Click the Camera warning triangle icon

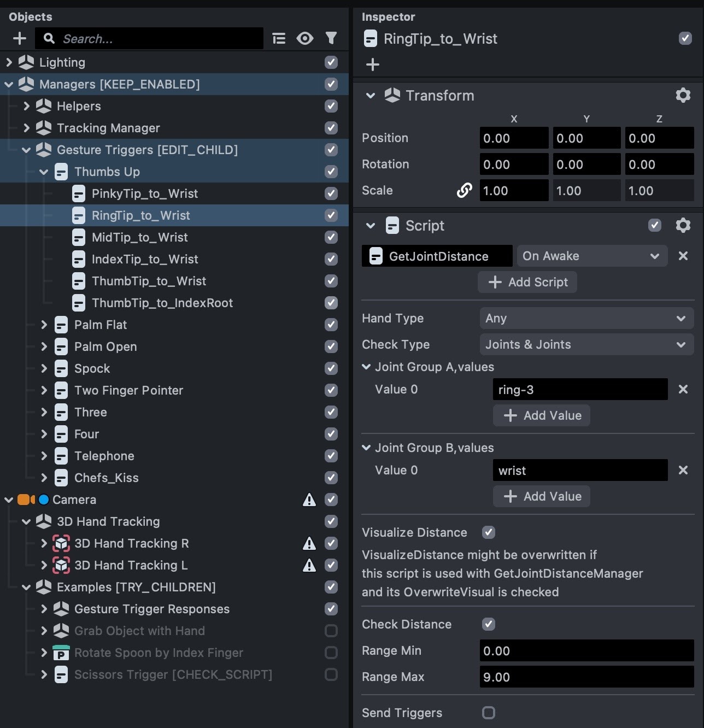[309, 500]
